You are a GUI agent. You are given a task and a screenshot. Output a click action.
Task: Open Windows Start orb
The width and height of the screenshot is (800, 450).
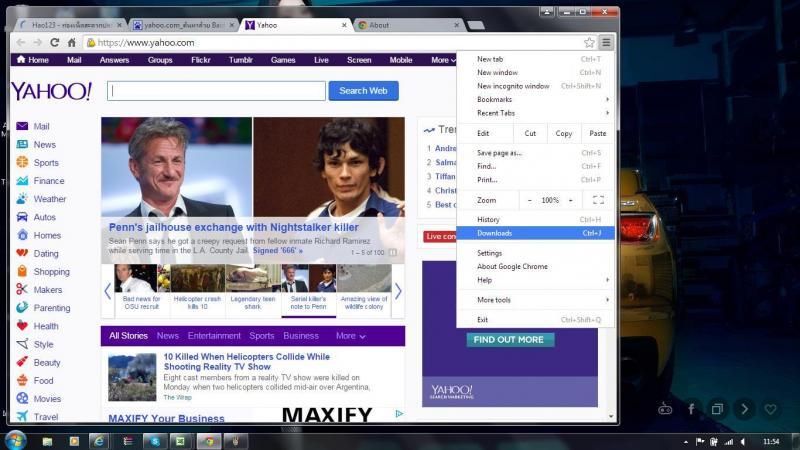tap(16, 440)
